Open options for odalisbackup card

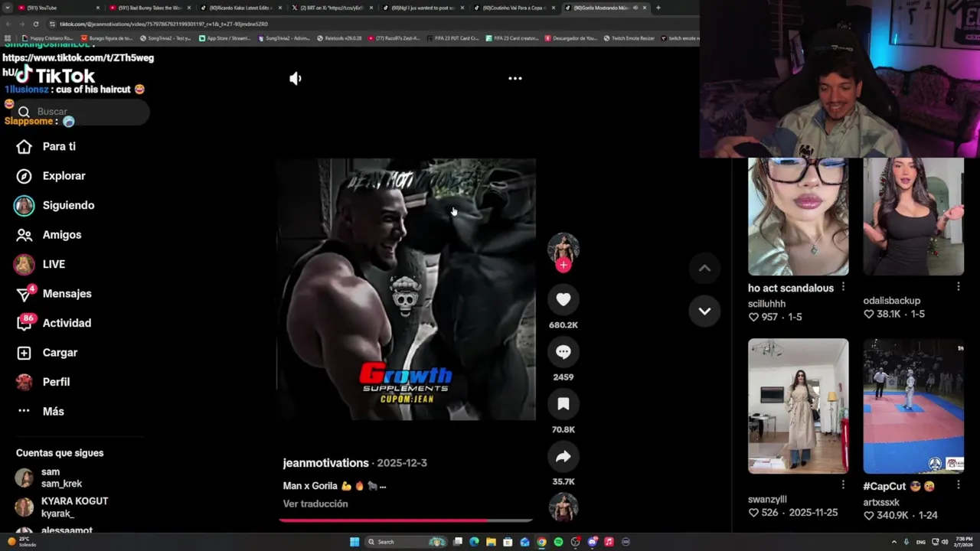click(x=959, y=287)
